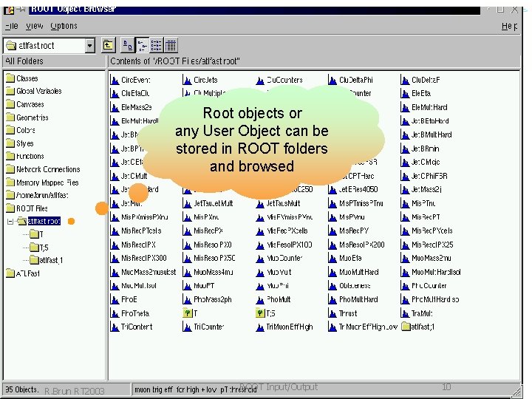The width and height of the screenshot is (532, 399).
Task: Switch to details view
Action: (x=171, y=45)
